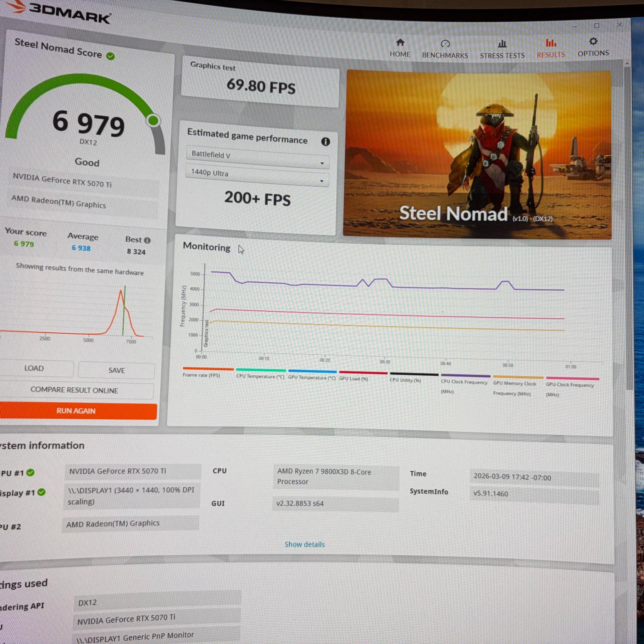Open the OPTIONS tab
This screenshot has height=644, width=644.
(593, 53)
